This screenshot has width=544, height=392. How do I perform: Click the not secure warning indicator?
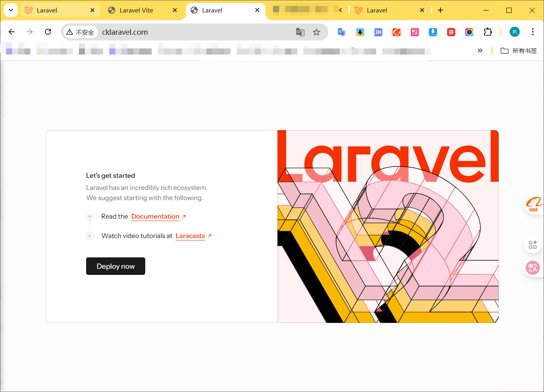(x=80, y=32)
